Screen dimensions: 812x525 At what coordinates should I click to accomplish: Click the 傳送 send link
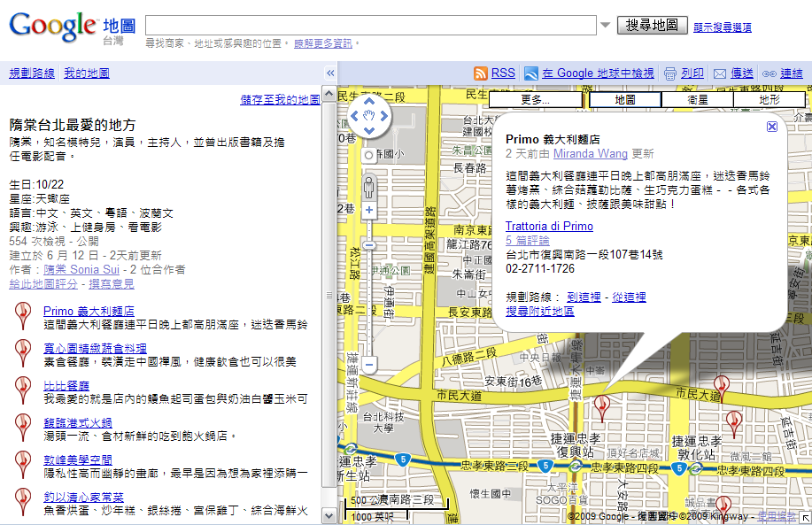pos(741,73)
